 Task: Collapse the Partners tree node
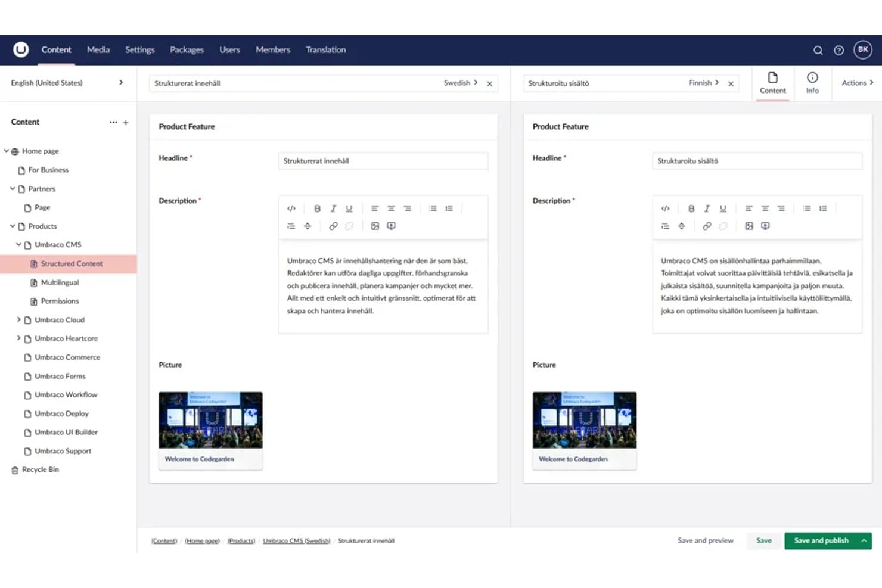(x=13, y=188)
